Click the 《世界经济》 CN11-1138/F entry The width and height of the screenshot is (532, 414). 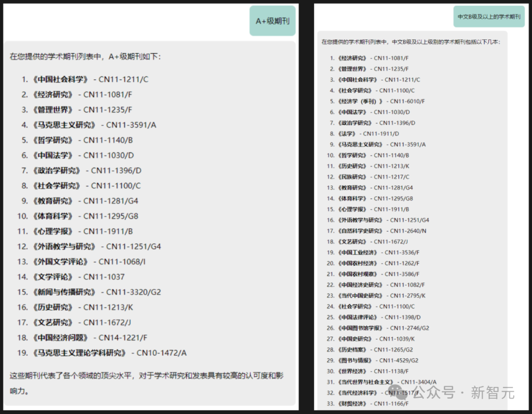pyautogui.click(x=352, y=371)
